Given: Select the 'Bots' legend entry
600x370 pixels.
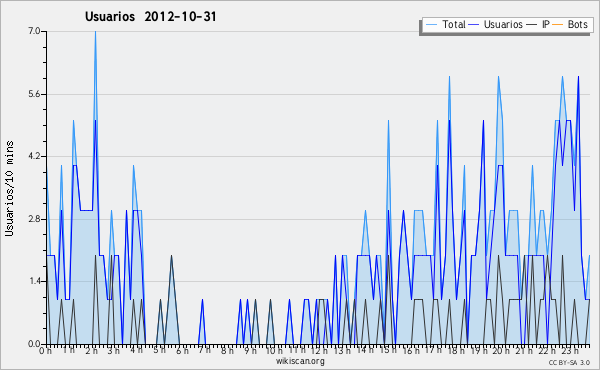Looking at the screenshot, I should [x=577, y=24].
